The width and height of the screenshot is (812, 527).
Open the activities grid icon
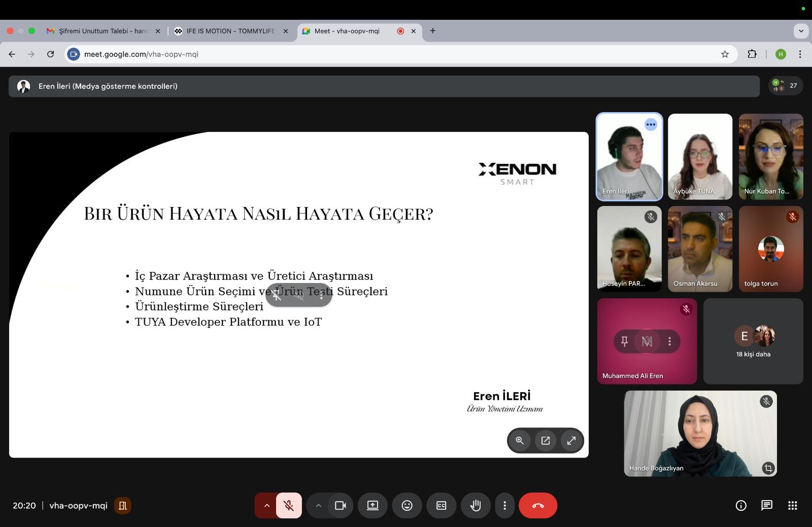(792, 505)
